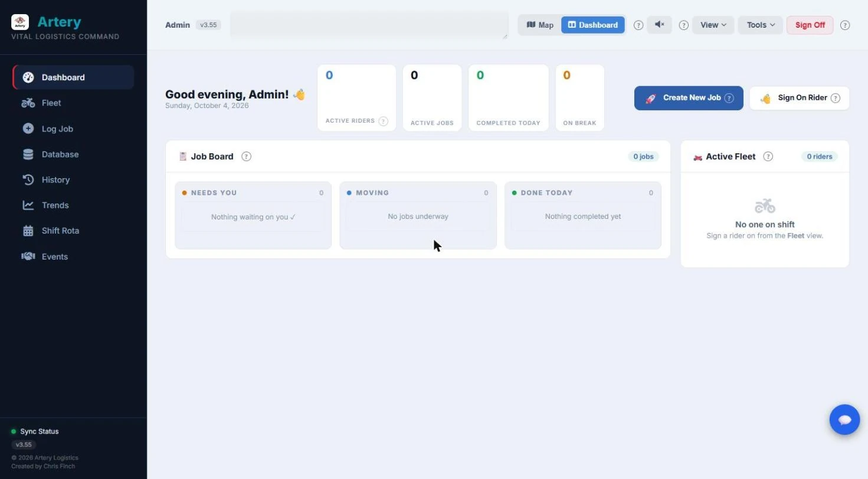Click the message input field in header
Viewport: 868px width, 479px height.
click(369, 25)
